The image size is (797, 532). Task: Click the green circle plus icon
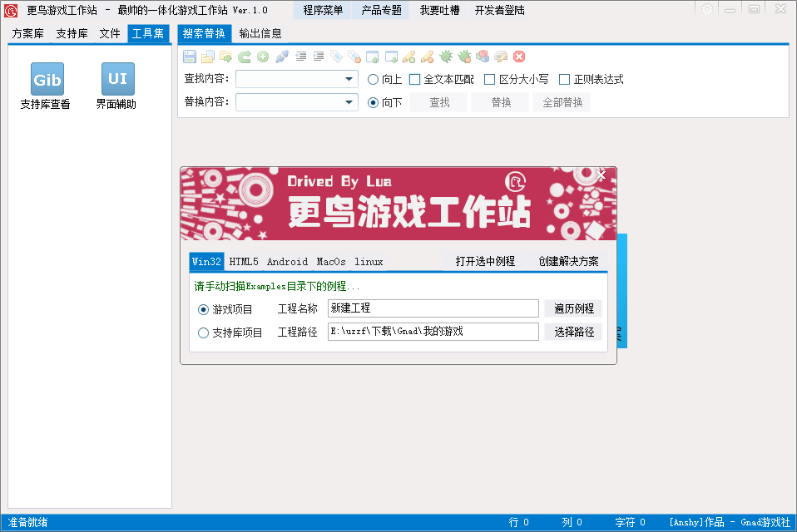263,57
